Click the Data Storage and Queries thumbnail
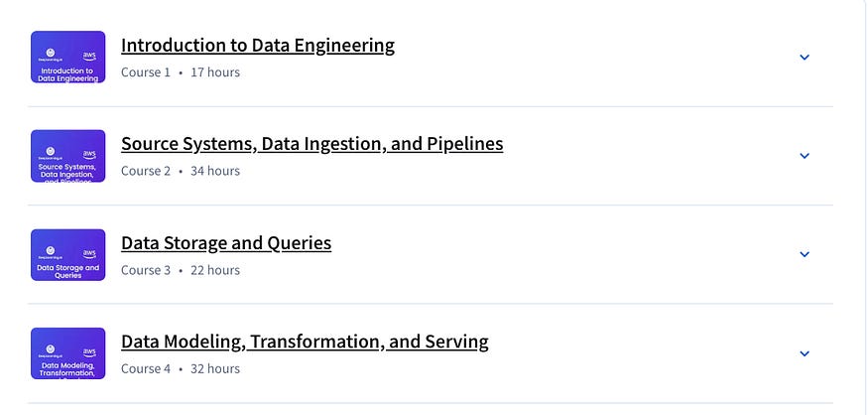 [x=67, y=255]
